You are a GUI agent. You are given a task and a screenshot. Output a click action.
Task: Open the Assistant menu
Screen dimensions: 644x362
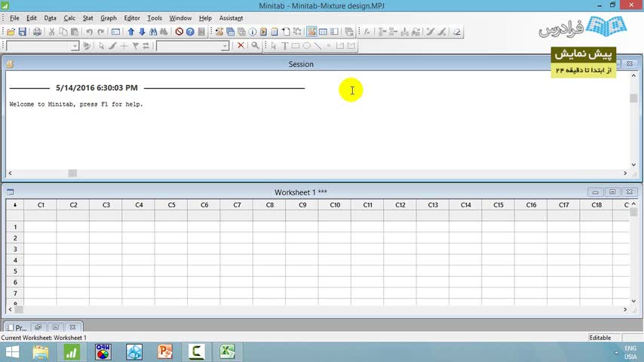(x=231, y=18)
